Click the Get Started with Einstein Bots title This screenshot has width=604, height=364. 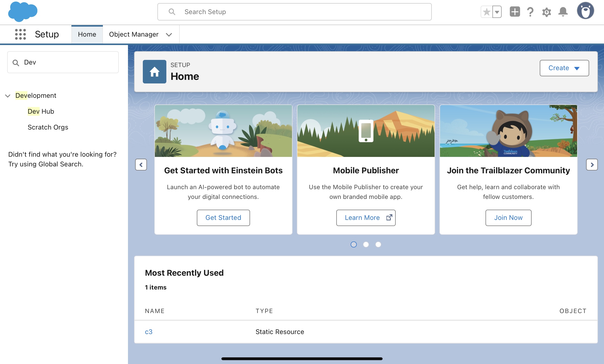[x=223, y=170]
